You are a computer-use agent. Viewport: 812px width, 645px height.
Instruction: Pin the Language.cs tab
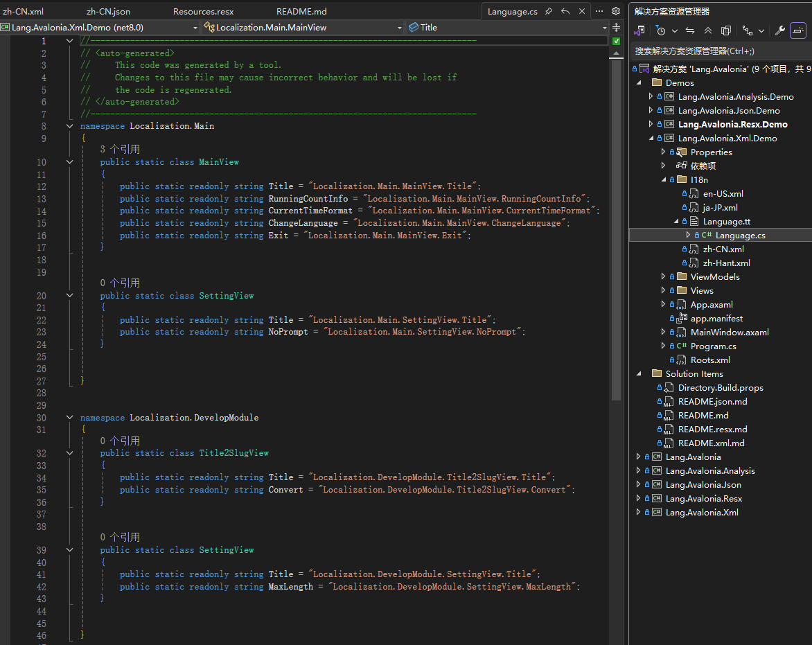pyautogui.click(x=549, y=11)
